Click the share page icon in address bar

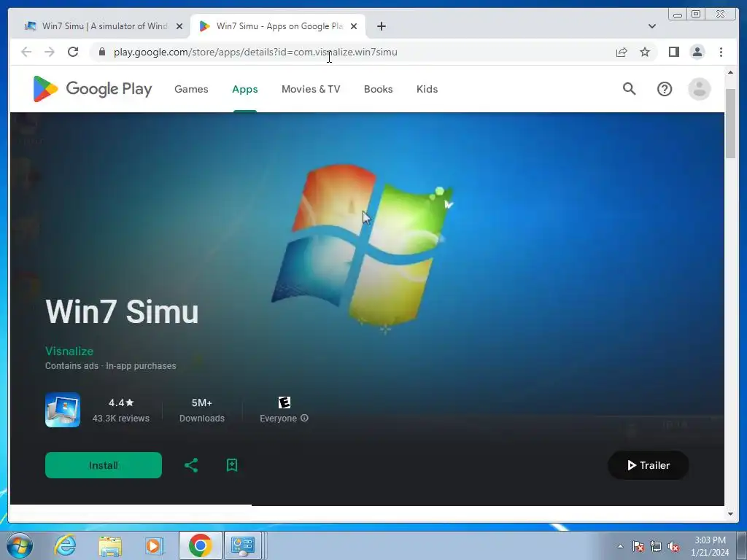[622, 52]
